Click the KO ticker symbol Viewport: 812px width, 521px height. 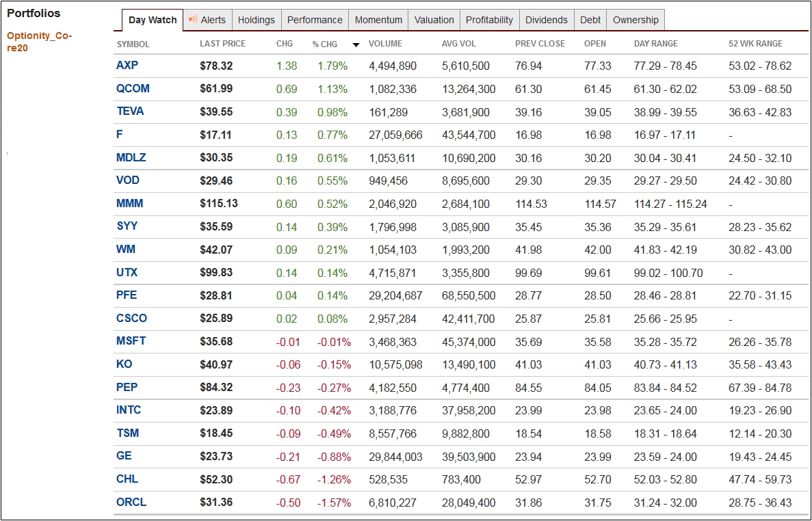pos(125,364)
